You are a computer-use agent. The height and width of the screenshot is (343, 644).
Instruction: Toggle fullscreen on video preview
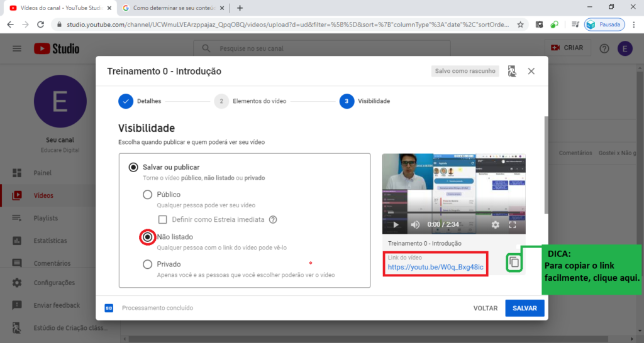pos(513,224)
